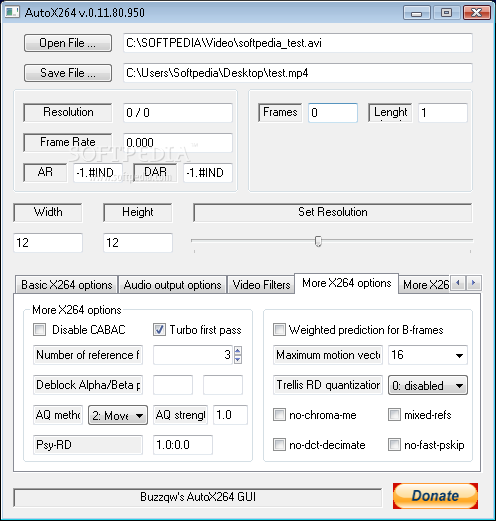The width and height of the screenshot is (496, 521).
Task: Click the reference frames number field
Action: (x=193, y=355)
